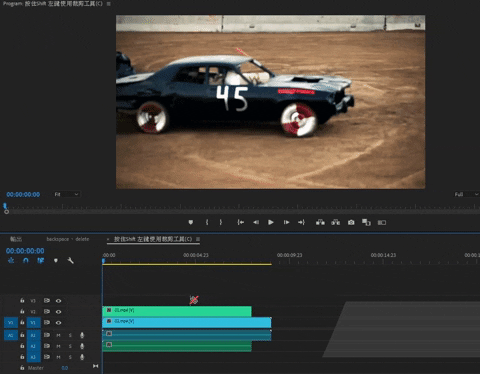Mute the third audio track
480x374 pixels.
tap(58, 357)
